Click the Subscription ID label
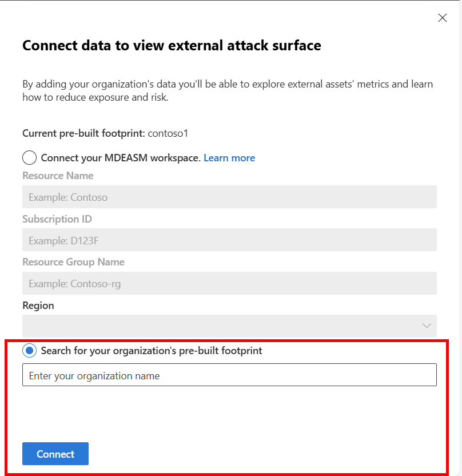 point(57,219)
